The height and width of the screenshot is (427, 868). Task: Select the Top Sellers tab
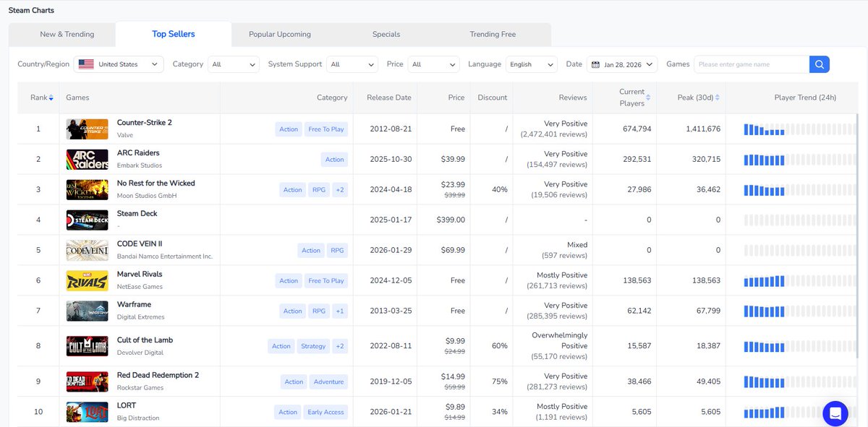[174, 34]
